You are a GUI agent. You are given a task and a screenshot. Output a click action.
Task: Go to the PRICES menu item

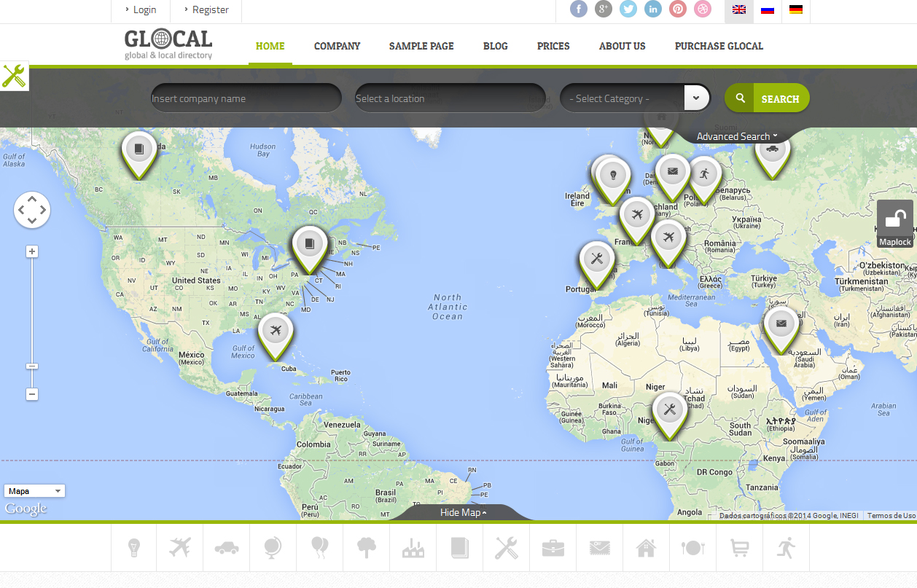[553, 46]
